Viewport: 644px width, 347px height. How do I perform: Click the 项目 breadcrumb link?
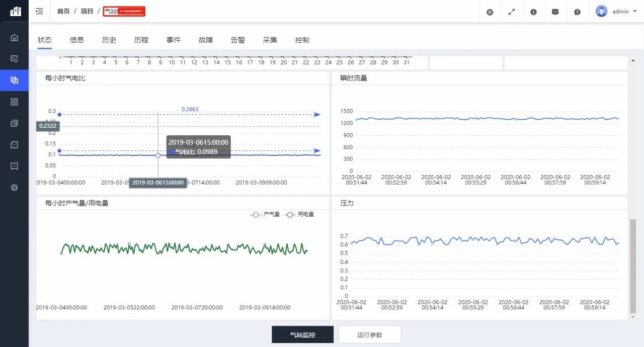pyautogui.click(x=87, y=11)
